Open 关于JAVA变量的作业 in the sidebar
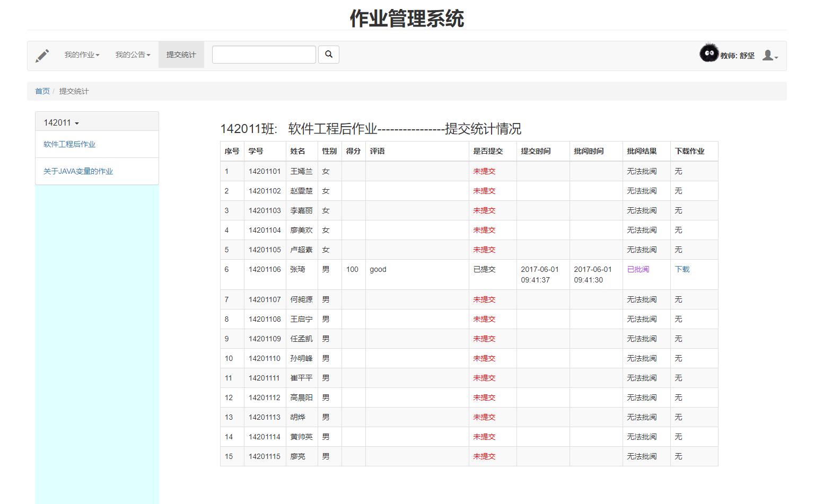Viewport: 832px width, 504px height. coord(78,171)
